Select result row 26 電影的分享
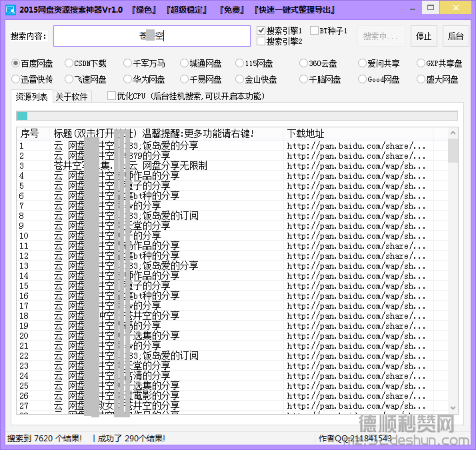 (232, 395)
